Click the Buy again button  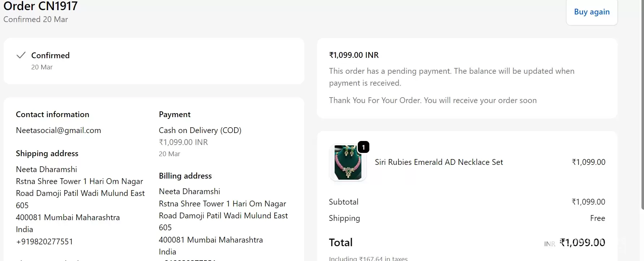(x=592, y=12)
